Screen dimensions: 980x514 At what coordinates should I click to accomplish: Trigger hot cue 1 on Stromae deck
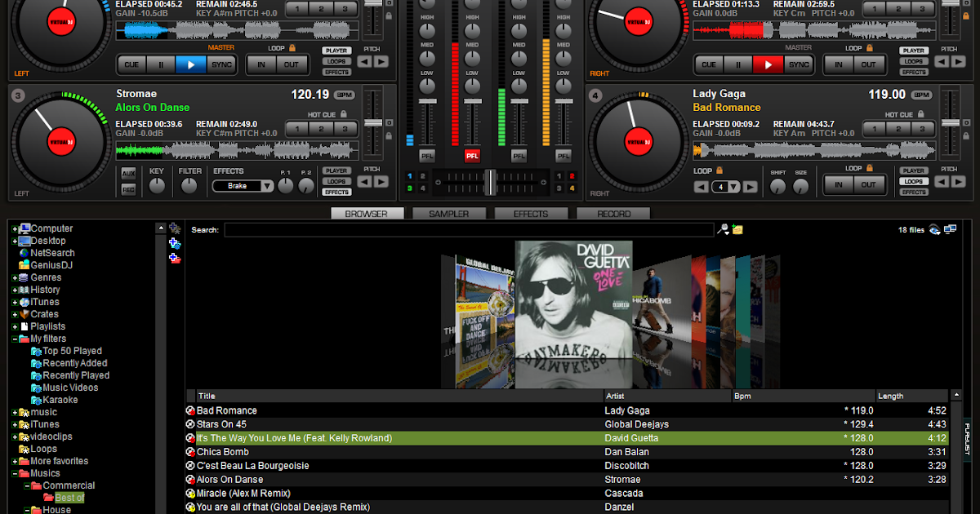299,129
